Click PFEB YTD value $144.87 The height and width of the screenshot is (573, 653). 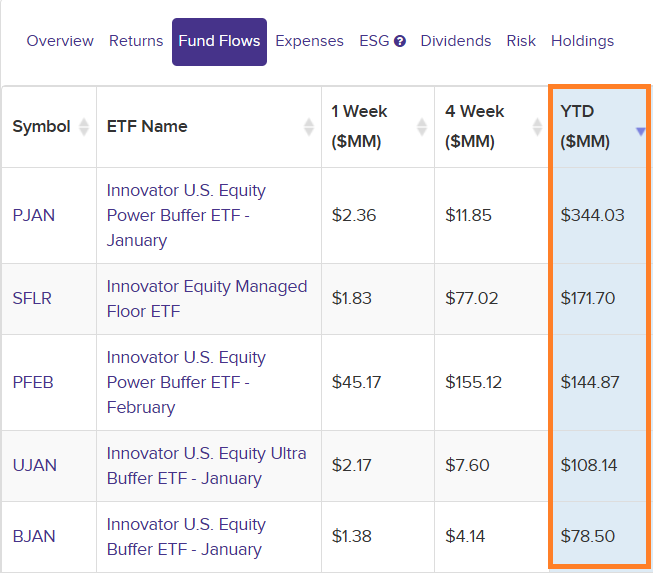coord(590,382)
